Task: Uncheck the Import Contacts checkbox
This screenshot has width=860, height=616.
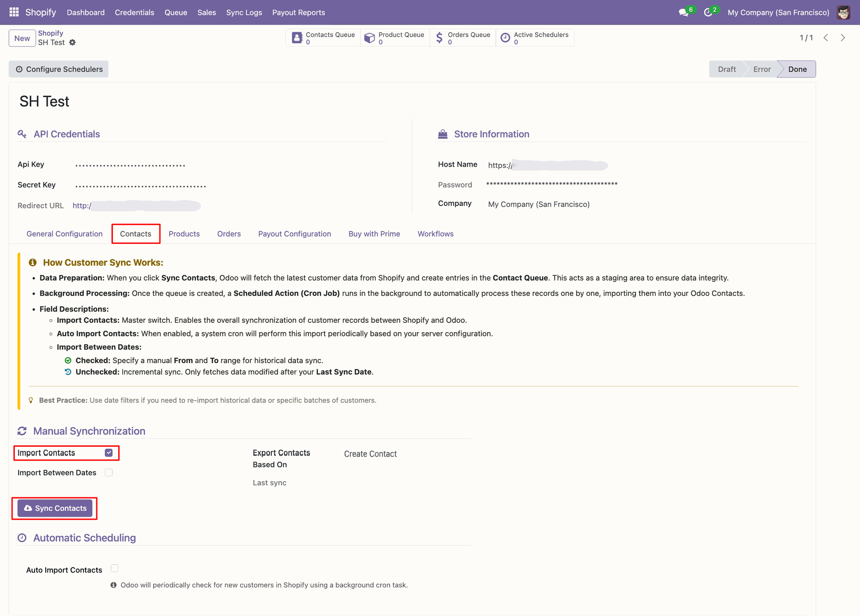Action: pos(109,453)
